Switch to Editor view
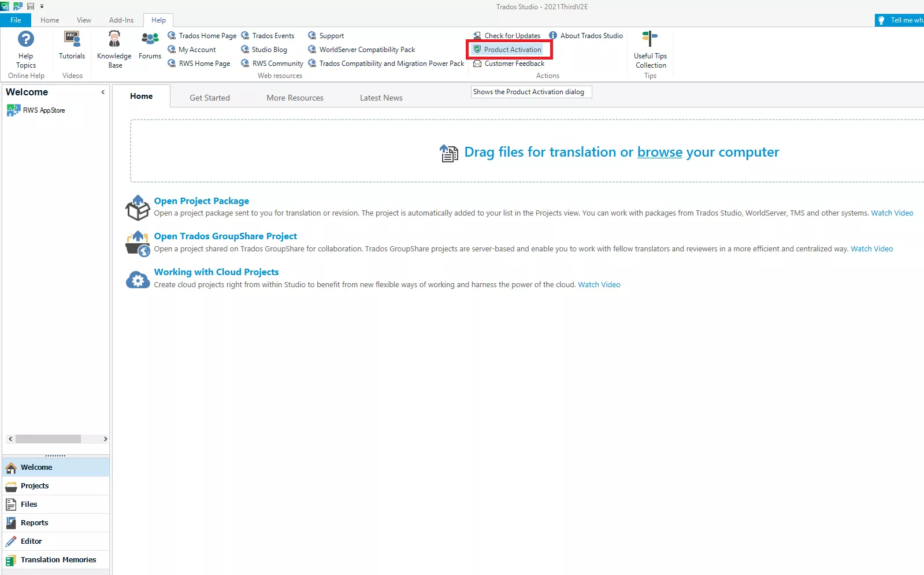The image size is (924, 575). pyautogui.click(x=56, y=541)
